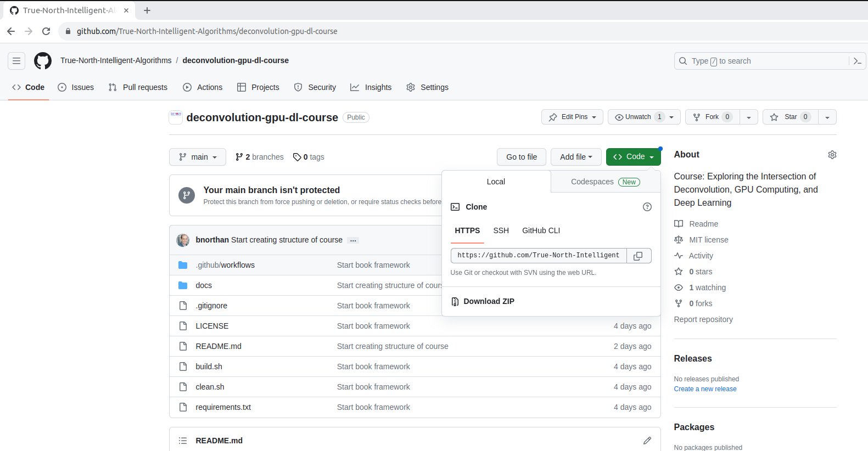Image resolution: width=868 pixels, height=451 pixels.
Task: Expand the Star lists arrow
Action: point(827,117)
